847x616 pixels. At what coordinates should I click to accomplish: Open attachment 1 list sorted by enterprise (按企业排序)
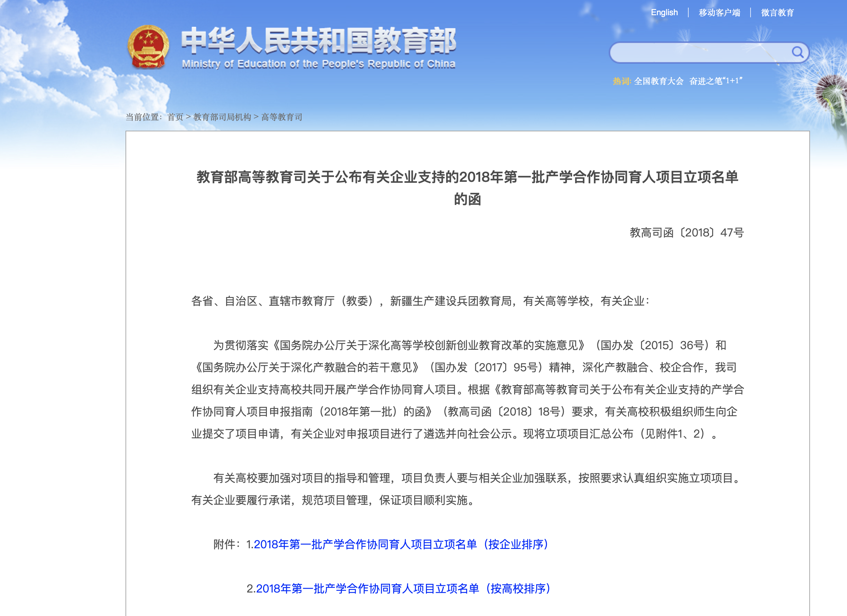coord(401,544)
